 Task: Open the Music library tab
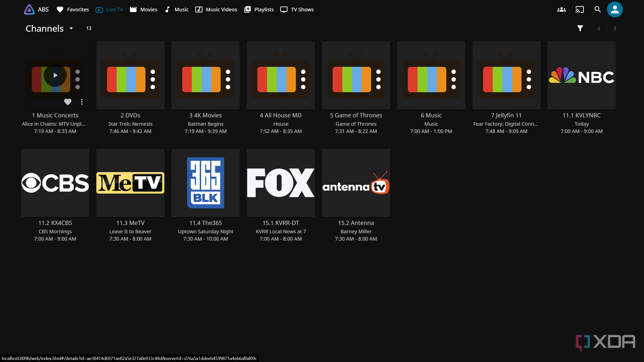pyautogui.click(x=176, y=10)
